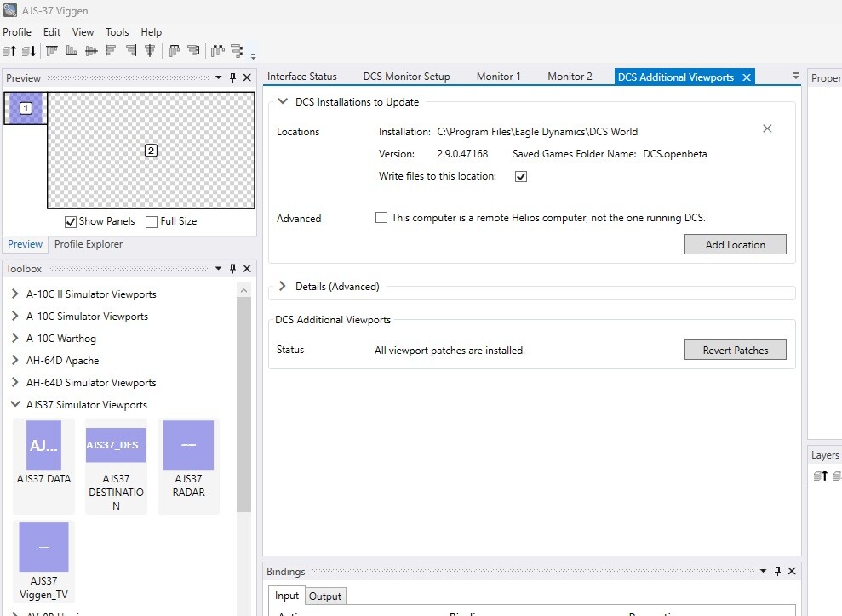Click the Toolbox scrollbar up arrow
This screenshot has height=616, width=842.
point(243,290)
